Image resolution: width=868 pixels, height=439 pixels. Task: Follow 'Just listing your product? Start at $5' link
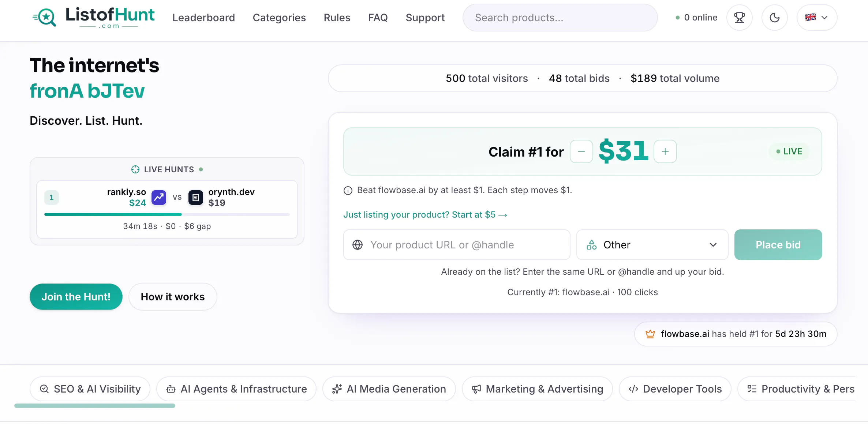point(425,215)
